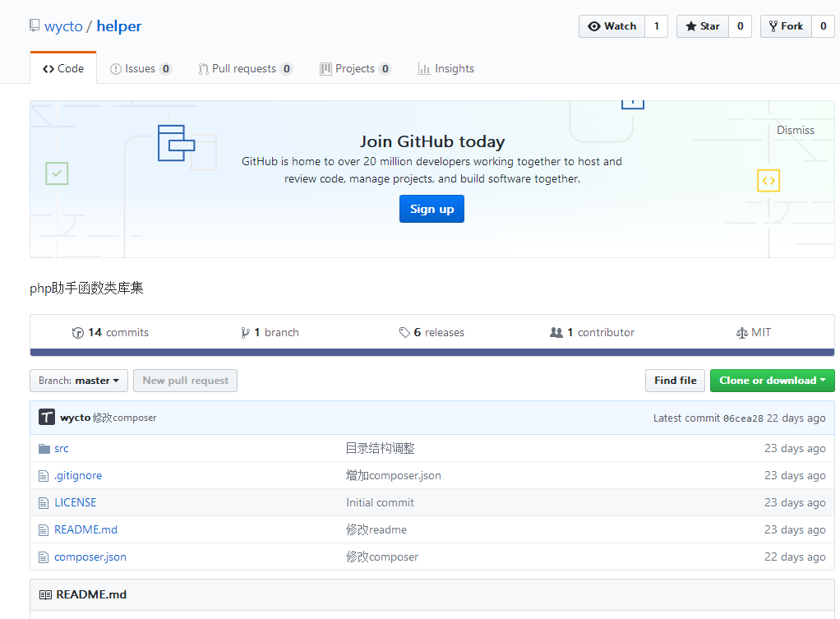The height and width of the screenshot is (619, 840).
Task: Click the repository book icon beside wycto
Action: (35, 25)
